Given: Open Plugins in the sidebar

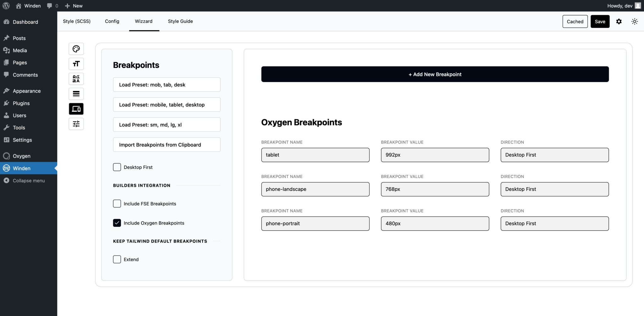Looking at the screenshot, I should (29, 103).
